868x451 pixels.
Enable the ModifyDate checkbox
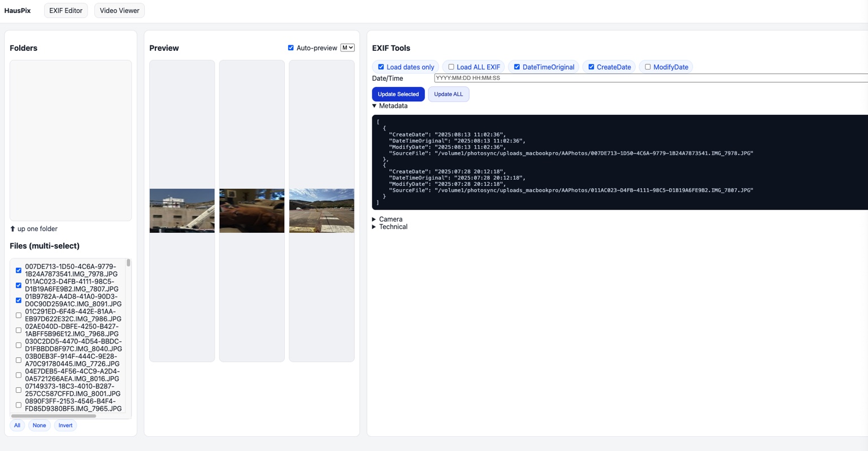tap(648, 67)
